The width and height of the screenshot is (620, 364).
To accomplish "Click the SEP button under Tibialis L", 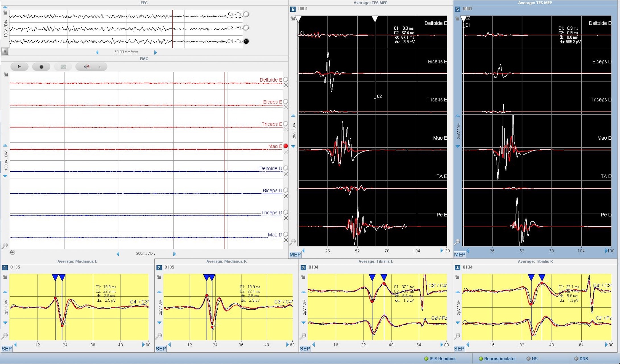I will pyautogui.click(x=305, y=348).
